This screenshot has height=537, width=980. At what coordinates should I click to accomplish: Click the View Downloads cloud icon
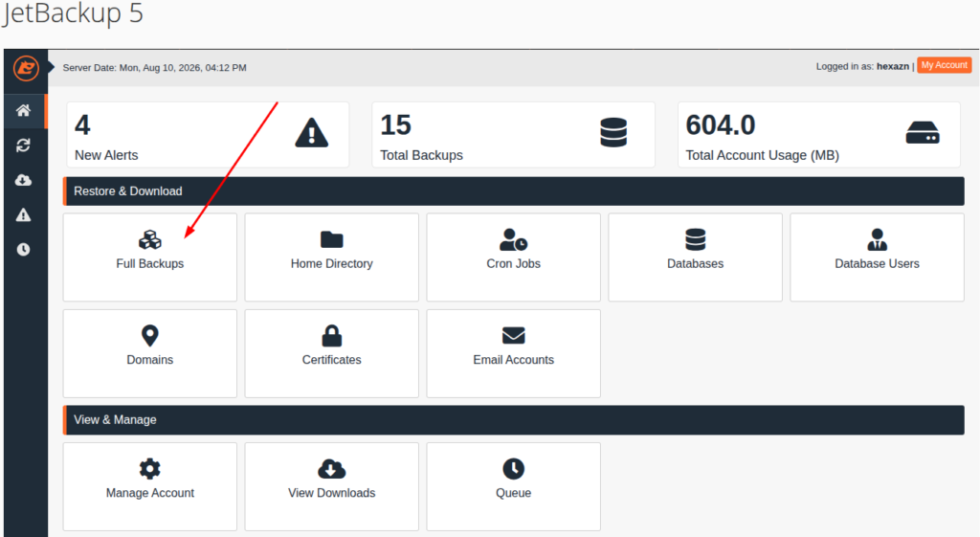(332, 469)
